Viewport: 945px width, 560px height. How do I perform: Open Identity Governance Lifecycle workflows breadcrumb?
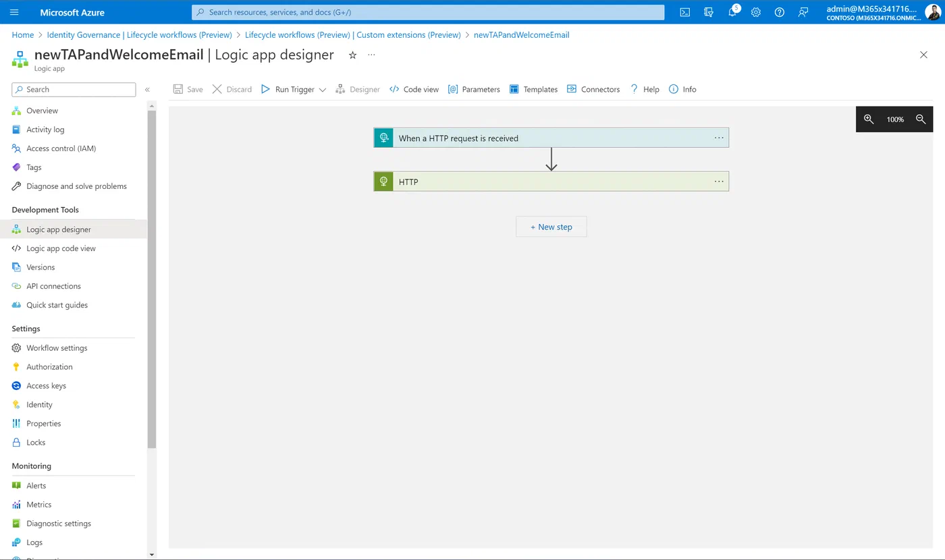140,34
